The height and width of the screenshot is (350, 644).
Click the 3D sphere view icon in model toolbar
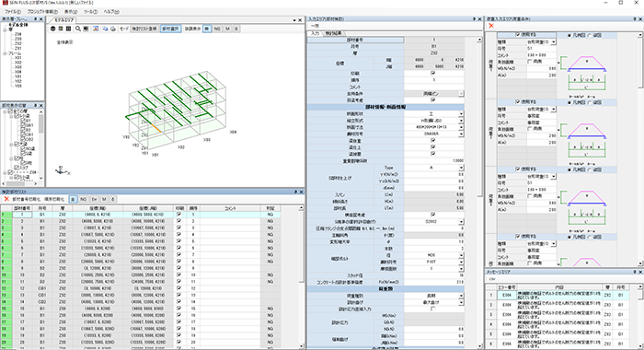click(53, 29)
